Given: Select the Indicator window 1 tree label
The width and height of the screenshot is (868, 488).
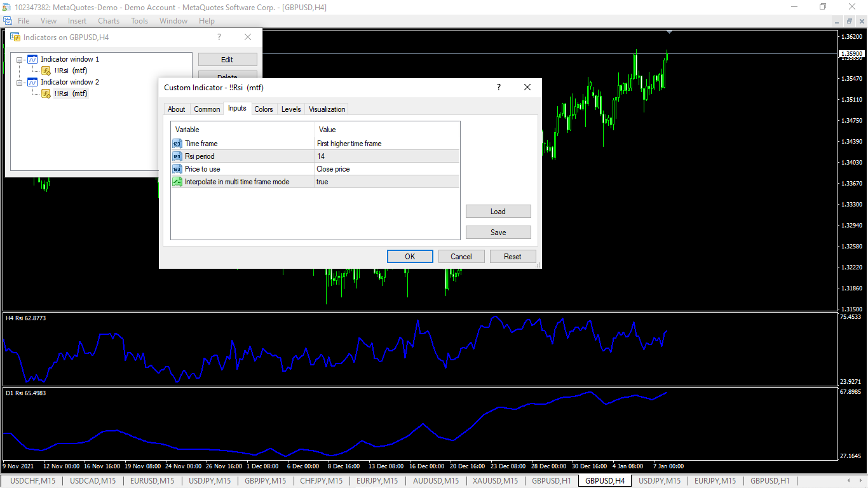Looking at the screenshot, I should (70, 59).
